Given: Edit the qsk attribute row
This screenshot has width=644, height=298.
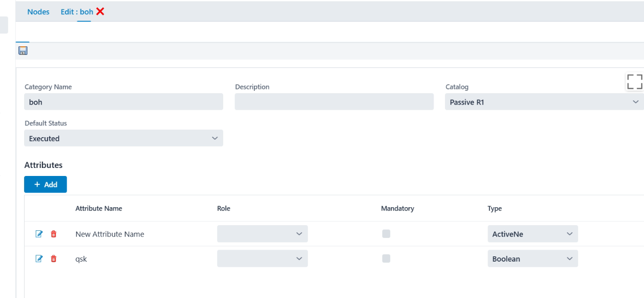Looking at the screenshot, I should (x=39, y=259).
